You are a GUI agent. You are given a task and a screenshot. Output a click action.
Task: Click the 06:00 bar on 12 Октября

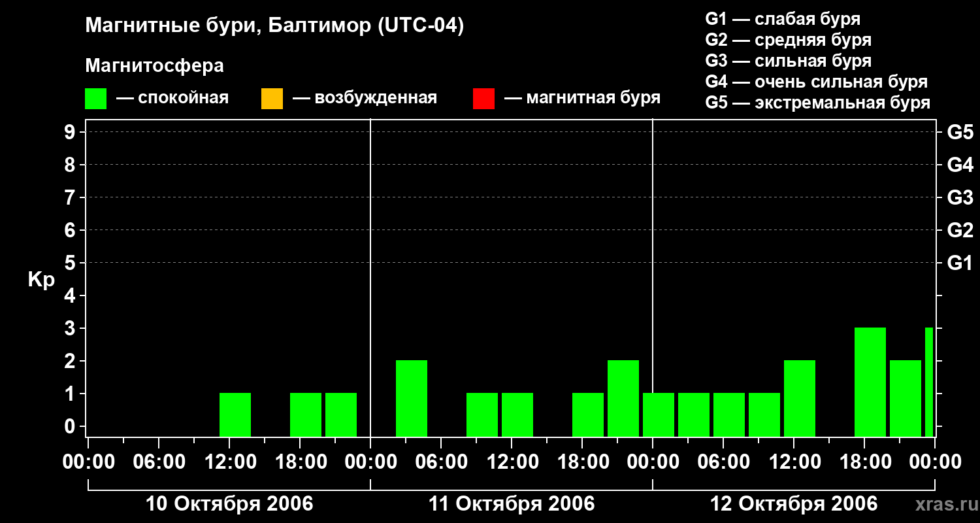click(x=729, y=414)
